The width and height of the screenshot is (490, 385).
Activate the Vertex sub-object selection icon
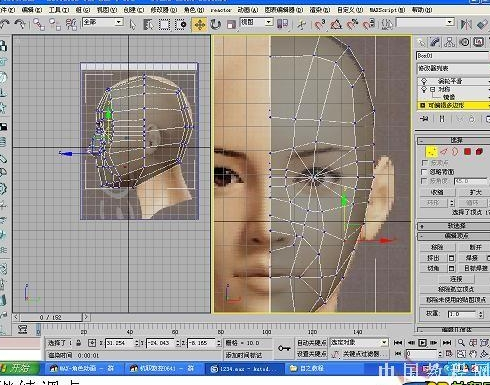click(x=431, y=152)
